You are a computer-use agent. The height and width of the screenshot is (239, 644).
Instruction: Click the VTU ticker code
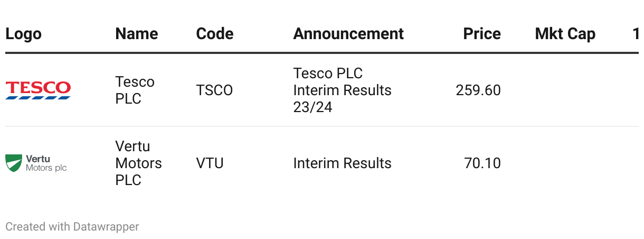(210, 163)
